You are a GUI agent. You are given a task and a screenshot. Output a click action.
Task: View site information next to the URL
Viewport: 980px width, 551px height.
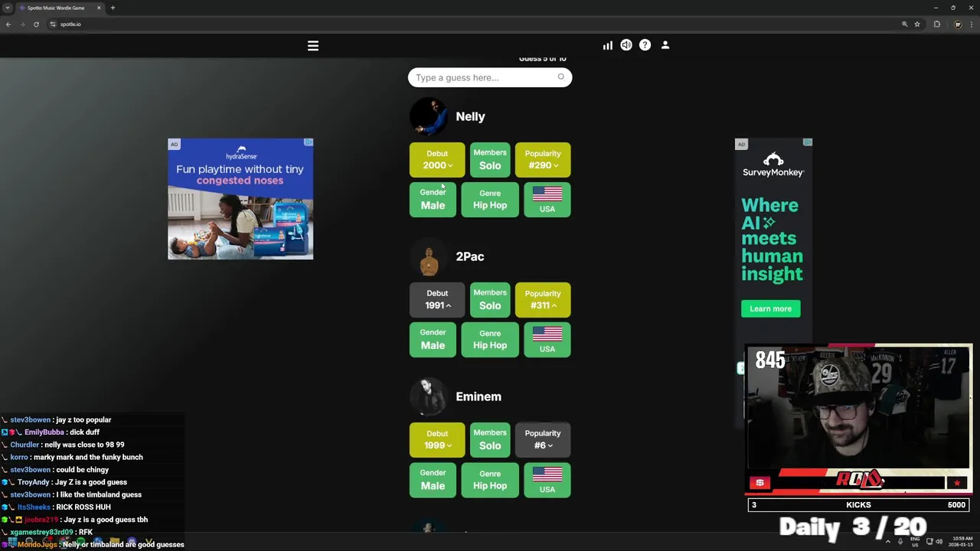[x=53, y=24]
